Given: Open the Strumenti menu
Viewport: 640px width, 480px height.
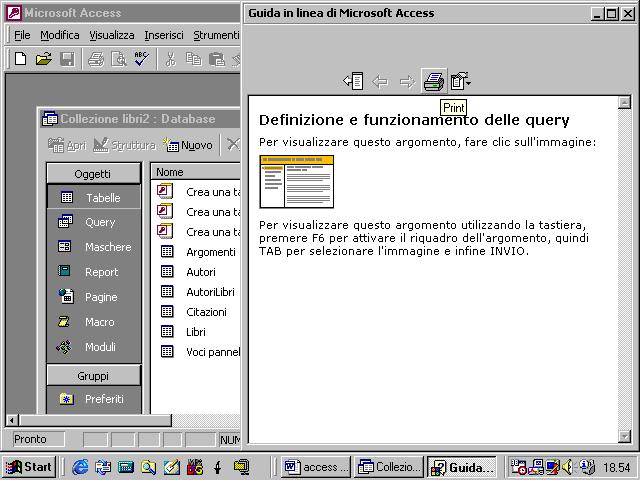Looking at the screenshot, I should (216, 36).
